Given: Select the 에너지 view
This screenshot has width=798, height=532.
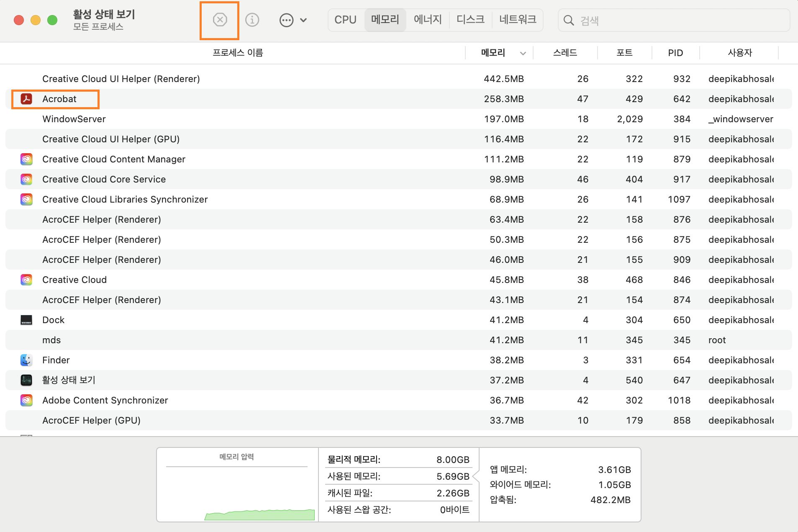Looking at the screenshot, I should (x=428, y=19).
